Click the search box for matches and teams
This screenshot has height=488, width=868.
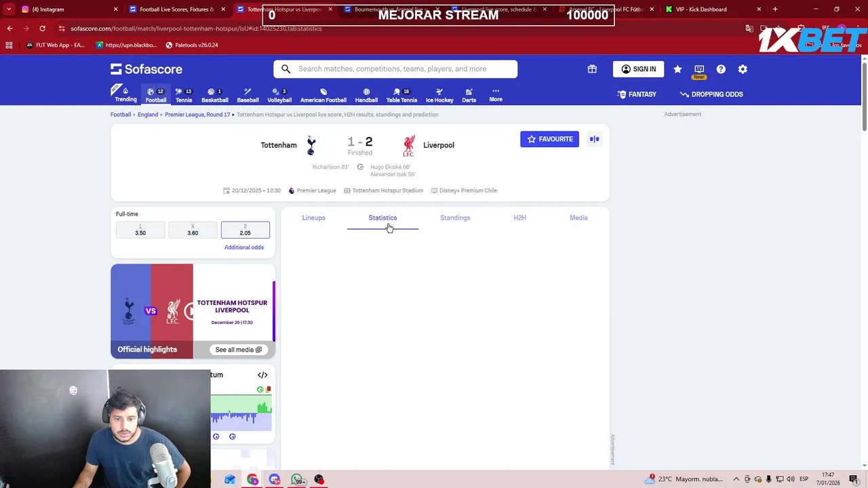[x=395, y=68]
